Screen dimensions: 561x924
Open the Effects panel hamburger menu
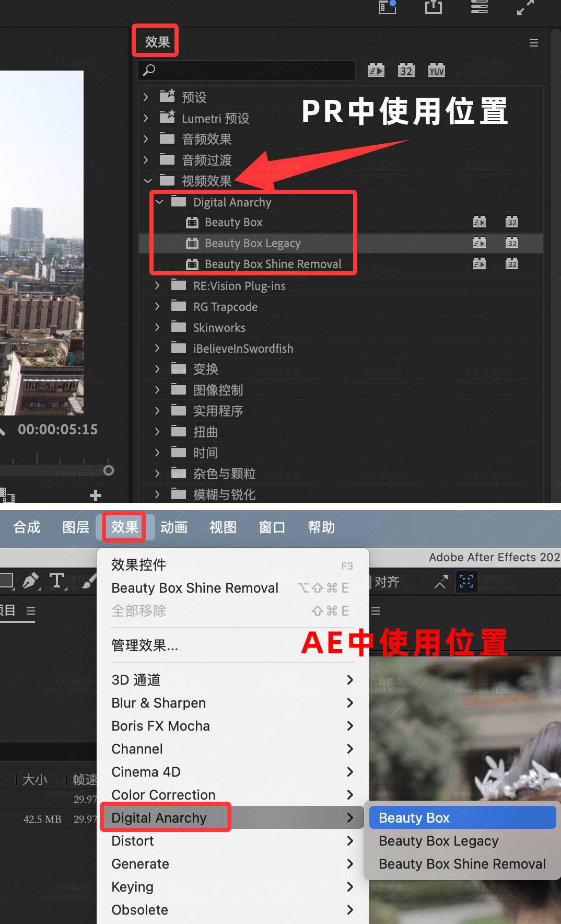pyautogui.click(x=533, y=43)
